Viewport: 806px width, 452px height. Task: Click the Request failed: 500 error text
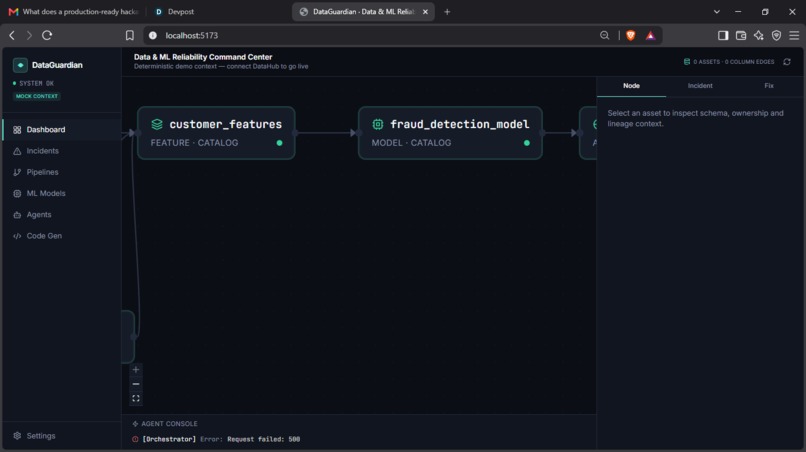tap(264, 439)
